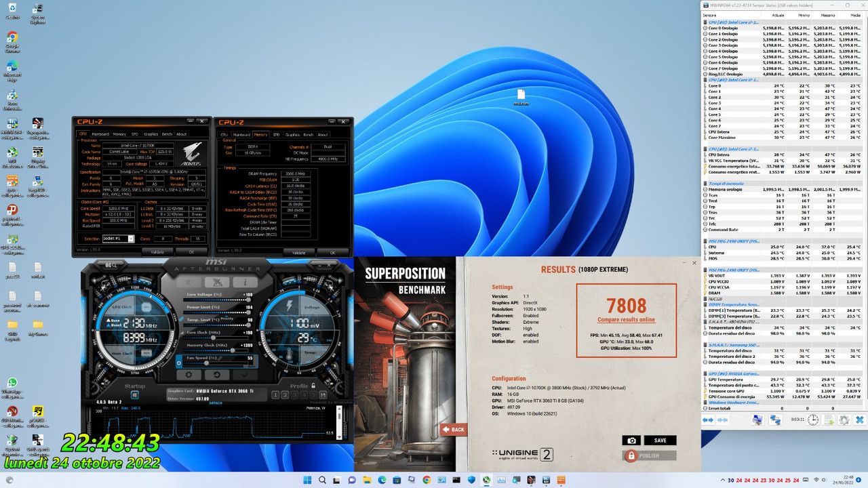Click HWiNFO network monitor icon
This screenshot has height=488, width=868.
[757, 420]
